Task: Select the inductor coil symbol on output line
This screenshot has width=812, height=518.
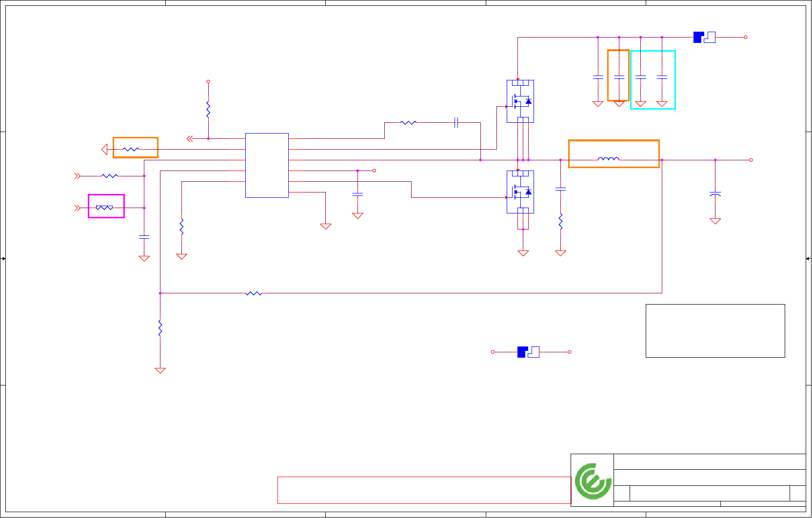Action: 609,158
